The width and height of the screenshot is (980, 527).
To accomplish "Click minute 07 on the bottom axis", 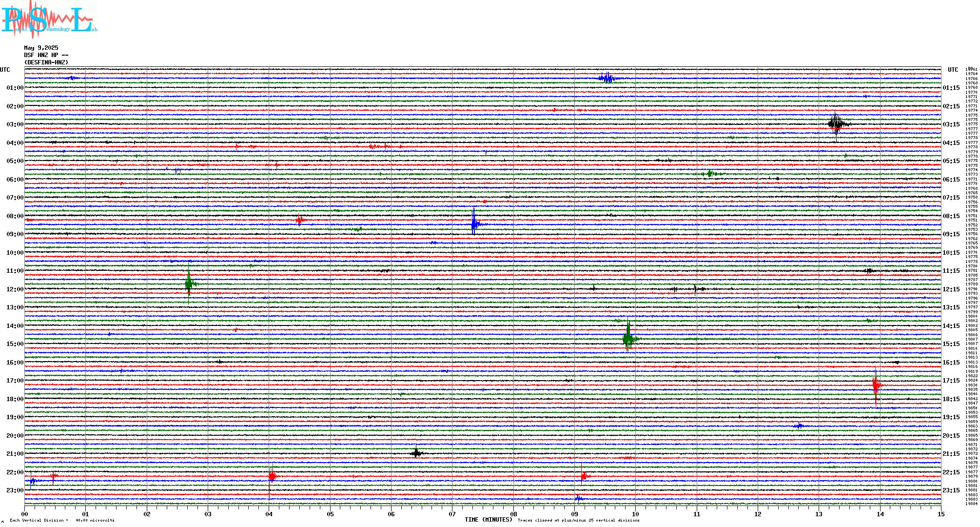I will (x=452, y=514).
